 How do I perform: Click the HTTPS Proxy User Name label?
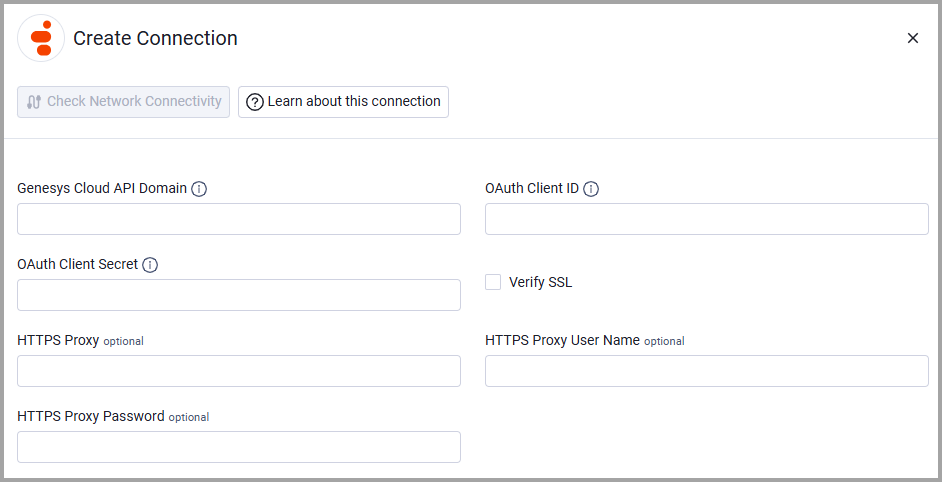[x=562, y=340]
